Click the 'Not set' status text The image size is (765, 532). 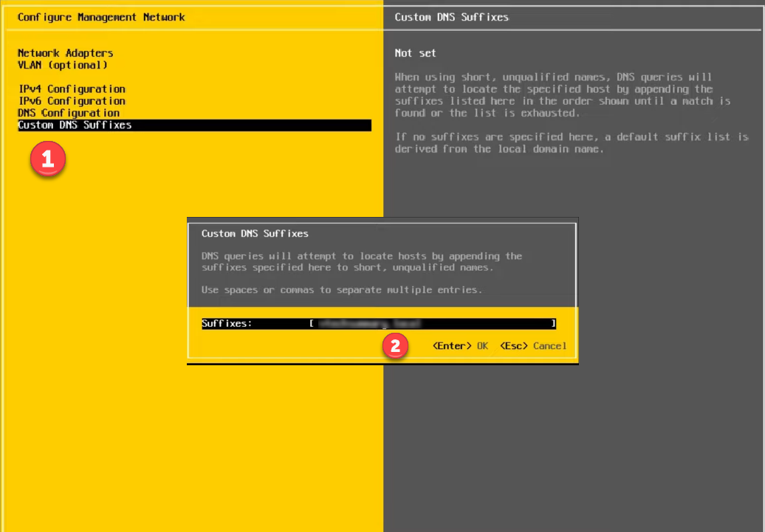(415, 52)
